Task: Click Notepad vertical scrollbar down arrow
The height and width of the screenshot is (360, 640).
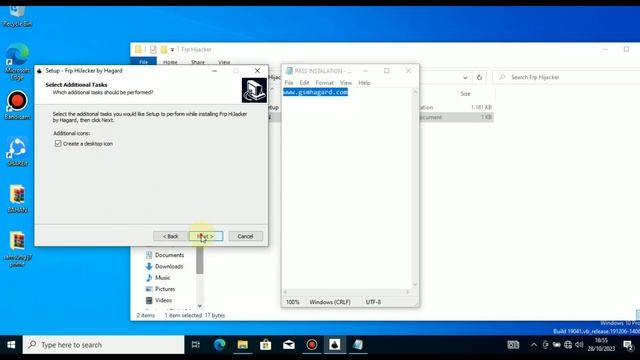Action: tap(415, 284)
